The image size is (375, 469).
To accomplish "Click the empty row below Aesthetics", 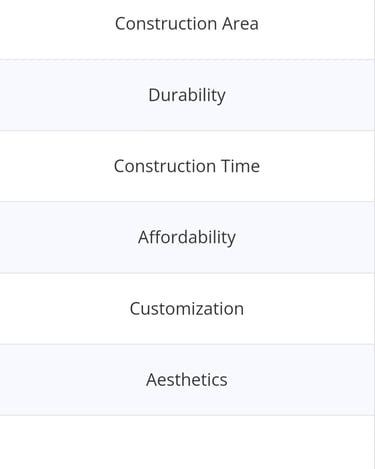I will (x=187, y=442).
